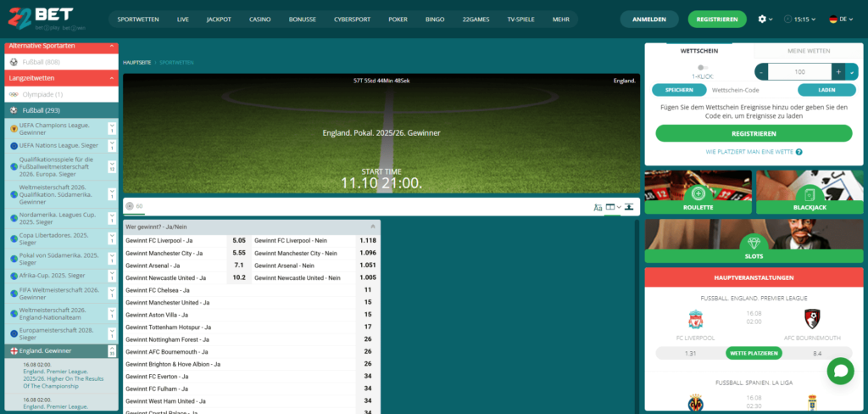The width and height of the screenshot is (868, 414).
Task: Click the England flag icon in sidebar
Action: click(14, 351)
